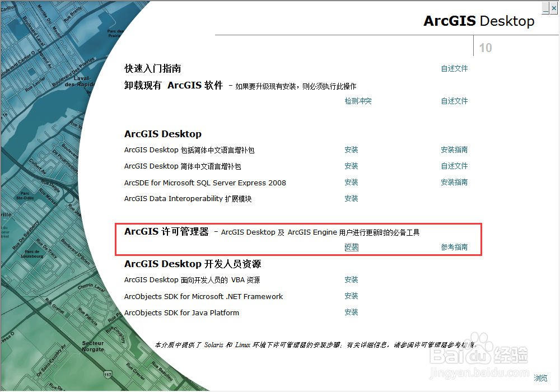This screenshot has width=560, height=392.
Task: Open 参考指南 for ArcGIS 许可管理器
Action: [x=454, y=247]
